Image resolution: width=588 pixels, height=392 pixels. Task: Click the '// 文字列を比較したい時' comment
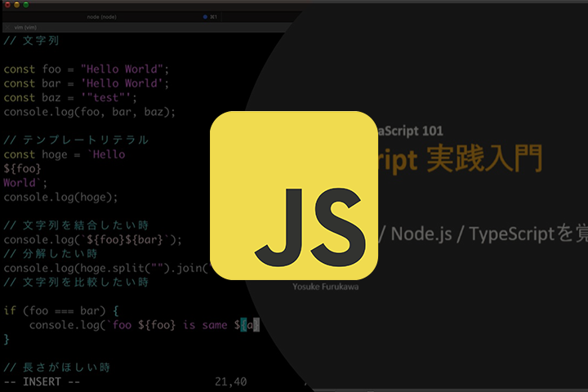pyautogui.click(x=76, y=283)
